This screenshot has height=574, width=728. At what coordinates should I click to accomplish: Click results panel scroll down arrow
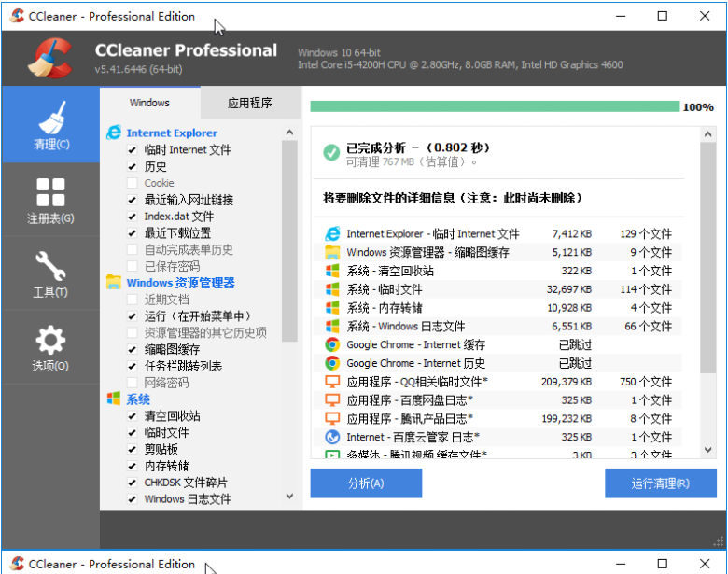coord(708,450)
